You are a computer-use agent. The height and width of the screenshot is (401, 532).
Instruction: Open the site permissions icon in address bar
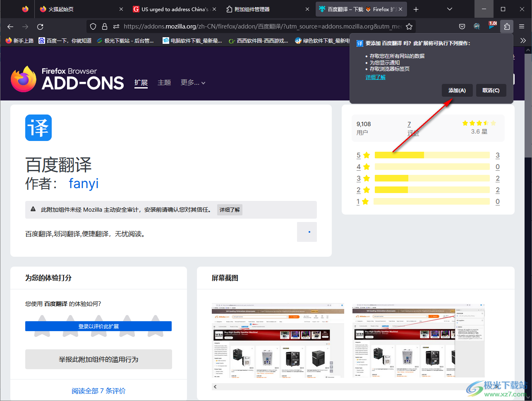point(116,26)
